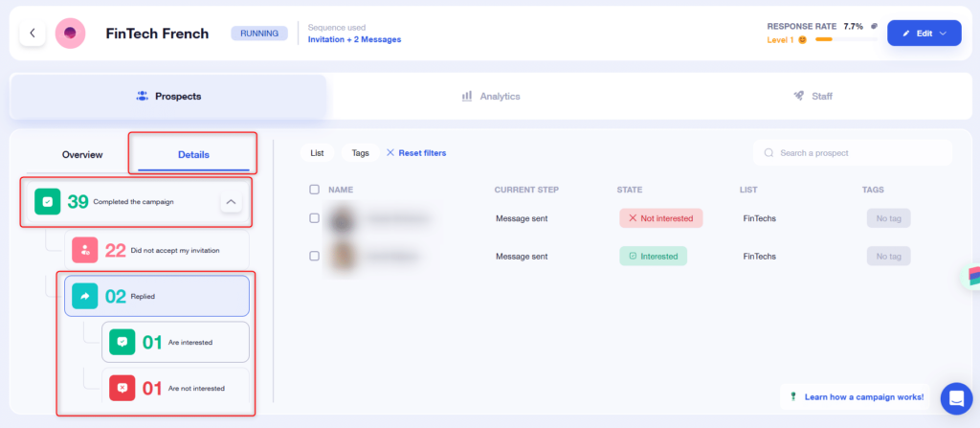This screenshot has width=980, height=428.
Task: Click the prospect avatar in the Not interested row
Action: tap(342, 219)
